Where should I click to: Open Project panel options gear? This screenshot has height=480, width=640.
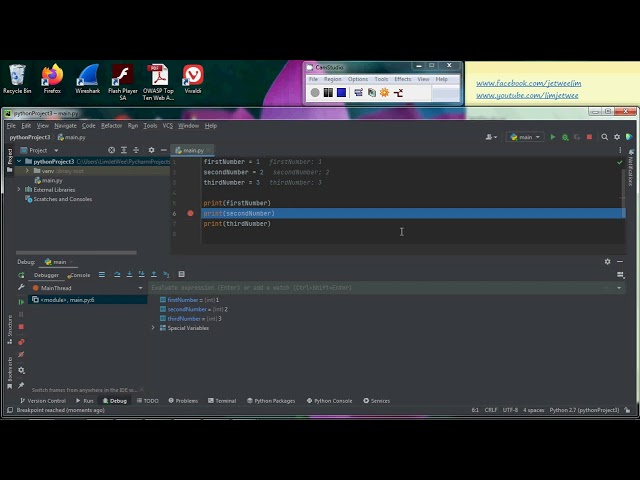point(151,150)
